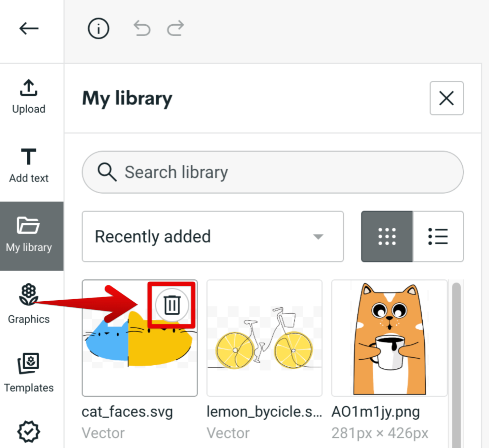Expand the sort order chevron

(318, 236)
